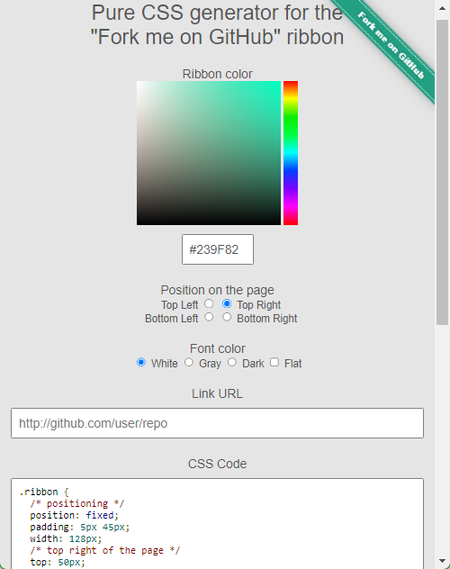Select the Top Left position radio
Image resolution: width=450 pixels, height=569 pixels.
pyautogui.click(x=209, y=303)
